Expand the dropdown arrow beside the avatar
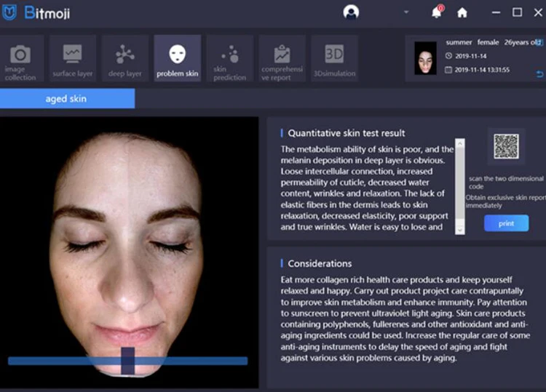Screen dimensions: 546x392 (406, 12)
